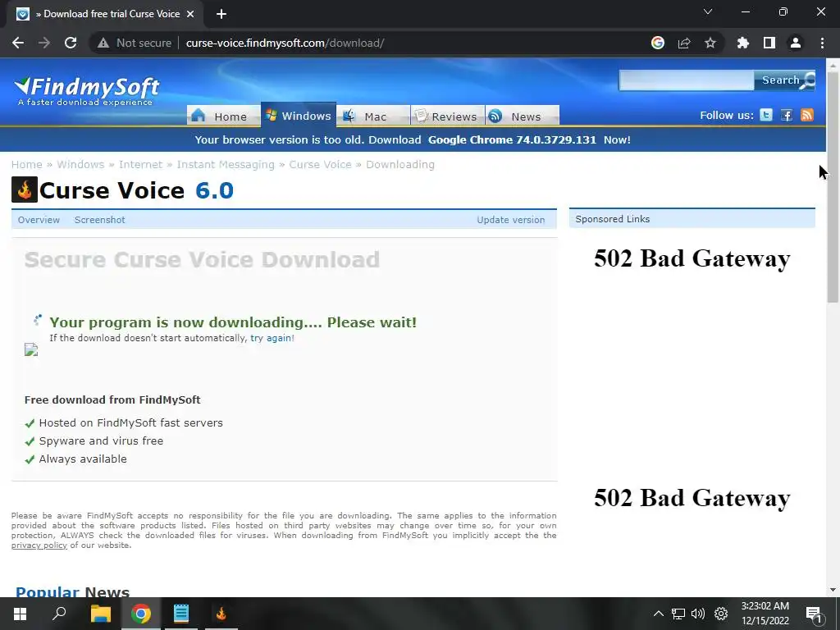Image resolution: width=840 pixels, height=630 pixels.
Task: Open the Curse flame taskbar app
Action: pyautogui.click(x=221, y=614)
